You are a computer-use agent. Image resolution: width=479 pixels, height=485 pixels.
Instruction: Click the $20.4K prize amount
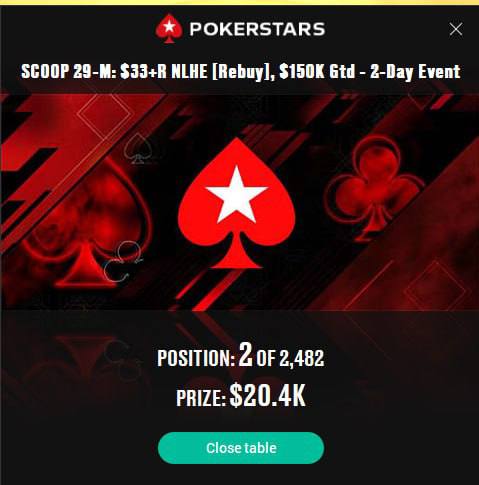(267, 395)
